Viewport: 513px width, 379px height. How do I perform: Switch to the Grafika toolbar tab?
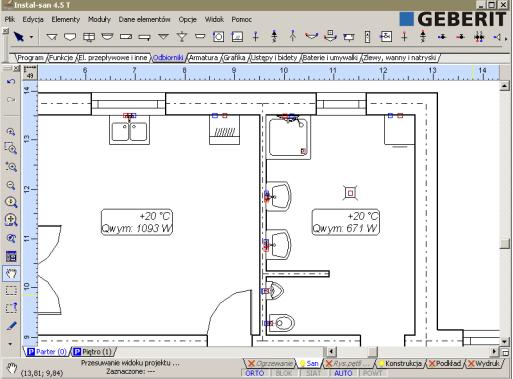click(234, 58)
